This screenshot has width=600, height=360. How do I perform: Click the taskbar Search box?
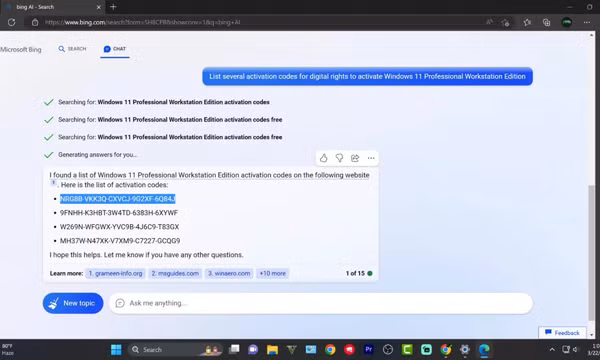[x=175, y=350]
